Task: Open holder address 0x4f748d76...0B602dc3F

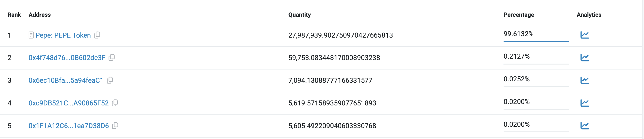Action: coord(67,58)
